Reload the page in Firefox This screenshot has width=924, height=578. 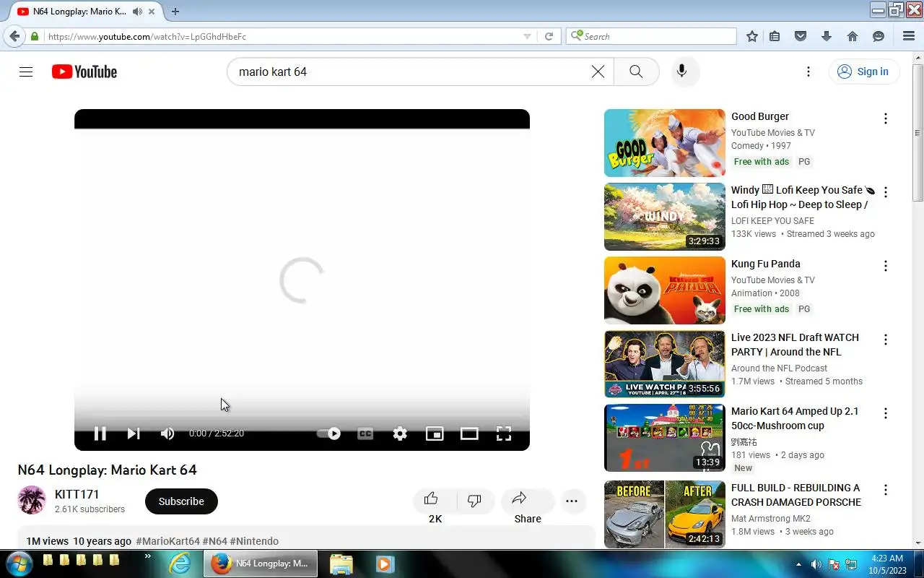549,36
